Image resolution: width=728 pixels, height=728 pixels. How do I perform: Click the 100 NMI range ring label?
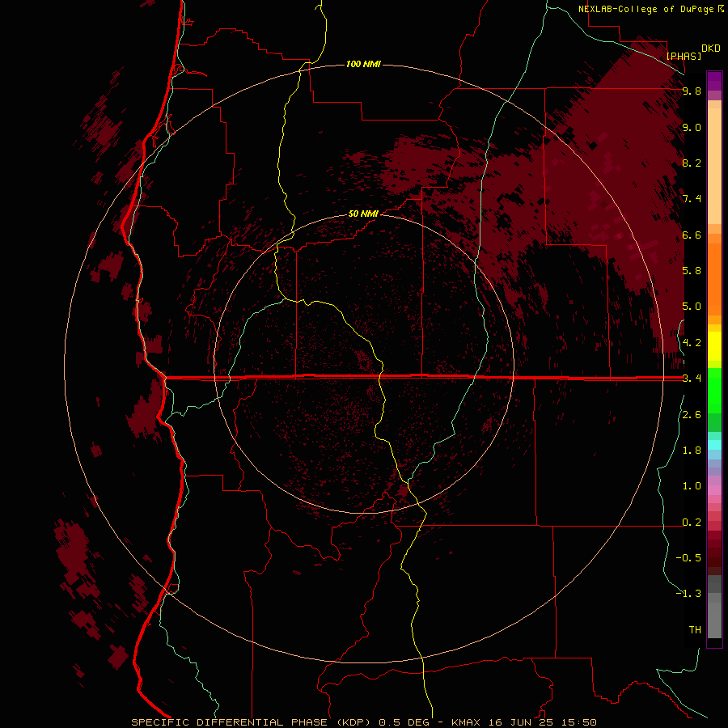click(x=363, y=64)
